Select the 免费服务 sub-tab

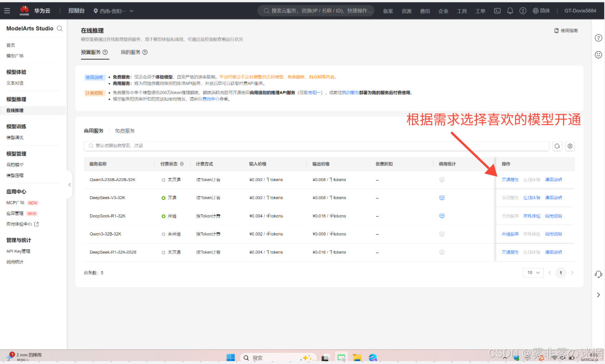pyautogui.click(x=125, y=131)
